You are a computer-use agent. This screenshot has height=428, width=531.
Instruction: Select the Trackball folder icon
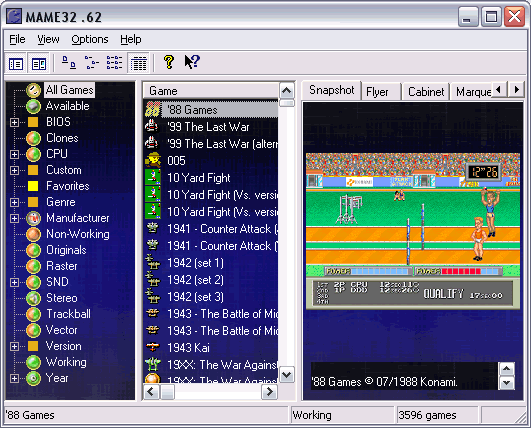pos(33,314)
